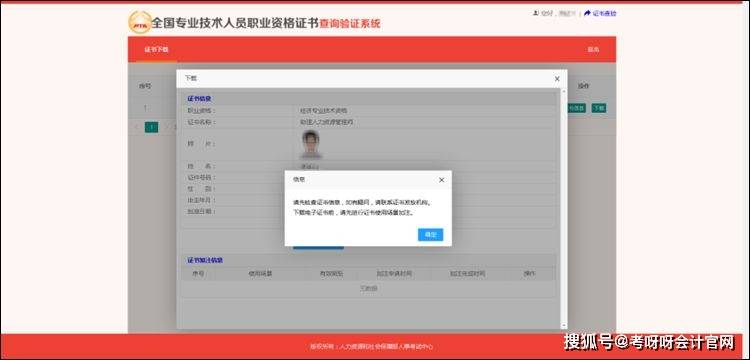Click the 经济专业技术资格 qualification value
Screen dimensions: 750x360
324,111
